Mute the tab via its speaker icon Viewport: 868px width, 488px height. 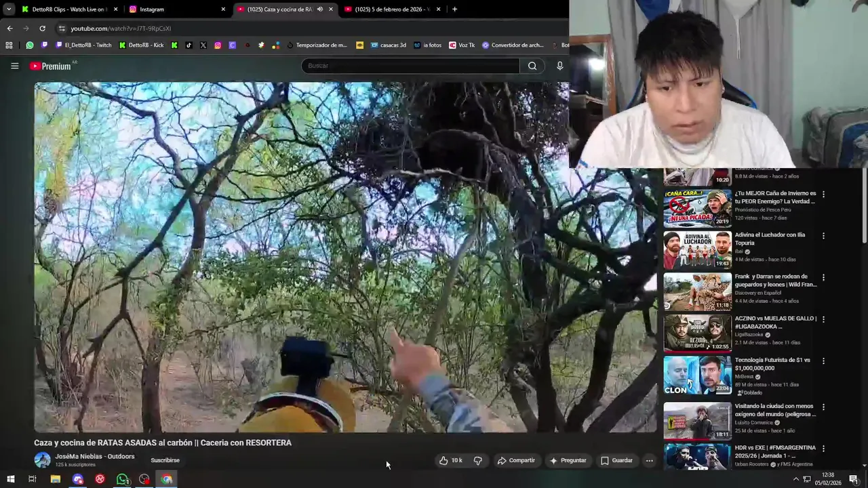pos(320,9)
